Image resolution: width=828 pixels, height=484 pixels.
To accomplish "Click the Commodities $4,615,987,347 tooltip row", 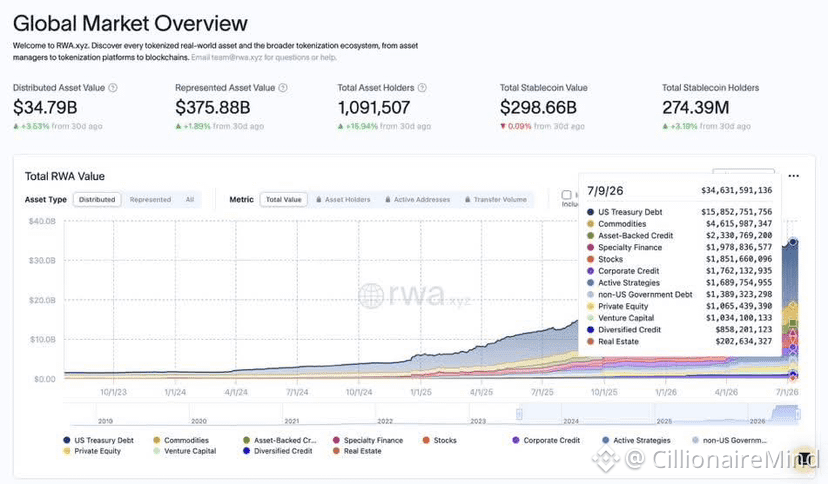I will (x=679, y=224).
